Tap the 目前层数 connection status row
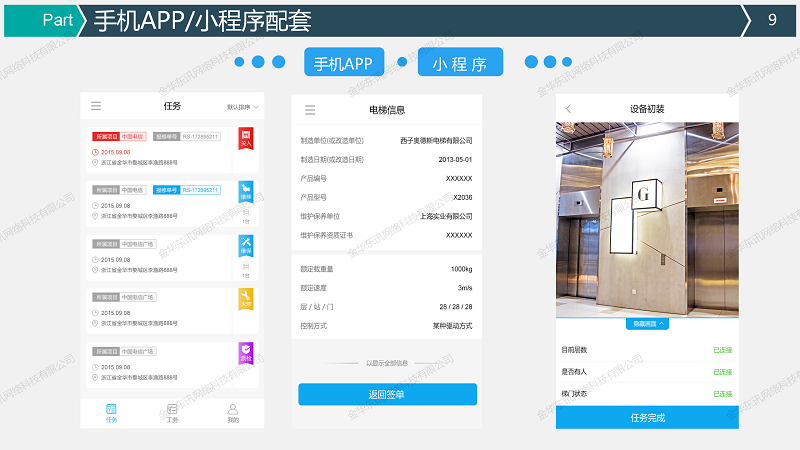 point(646,350)
